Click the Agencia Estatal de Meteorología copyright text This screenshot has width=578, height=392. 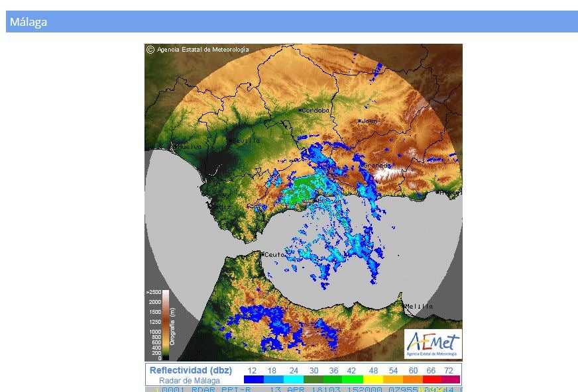pyautogui.click(x=203, y=49)
